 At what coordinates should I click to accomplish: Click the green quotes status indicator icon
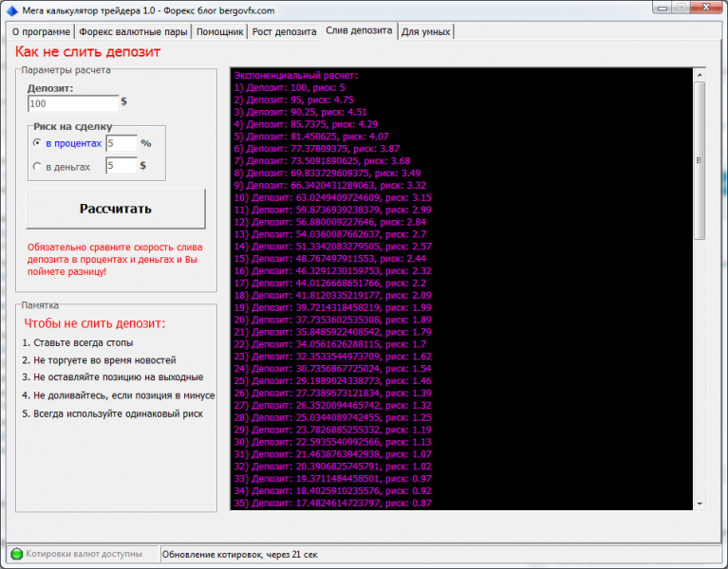pos(17,554)
